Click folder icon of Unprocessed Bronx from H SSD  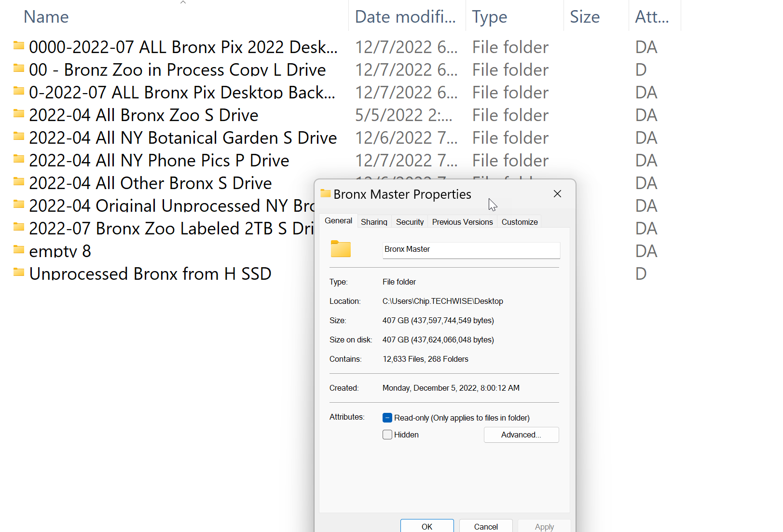pos(19,272)
